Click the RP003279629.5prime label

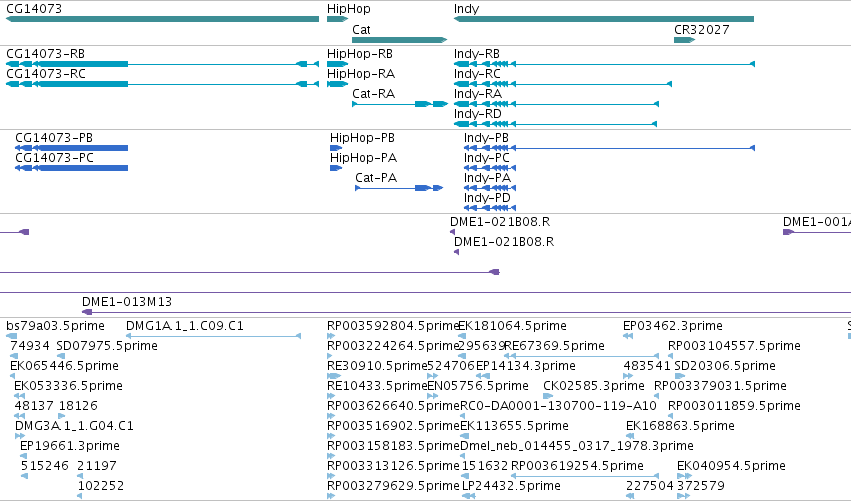coord(393,486)
